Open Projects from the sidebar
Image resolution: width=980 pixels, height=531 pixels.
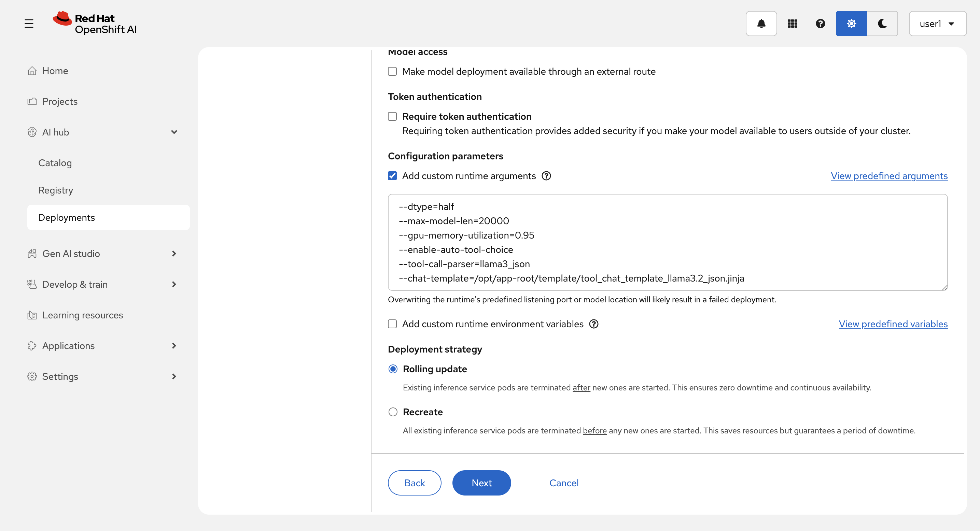pos(60,101)
